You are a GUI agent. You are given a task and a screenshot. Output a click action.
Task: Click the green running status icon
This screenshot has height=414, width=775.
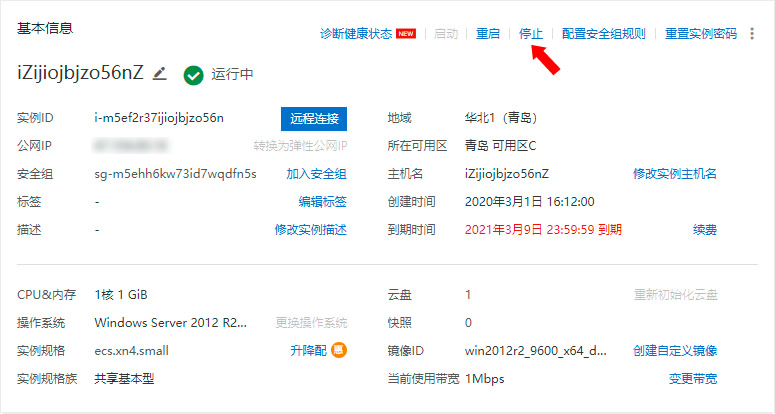click(x=193, y=75)
